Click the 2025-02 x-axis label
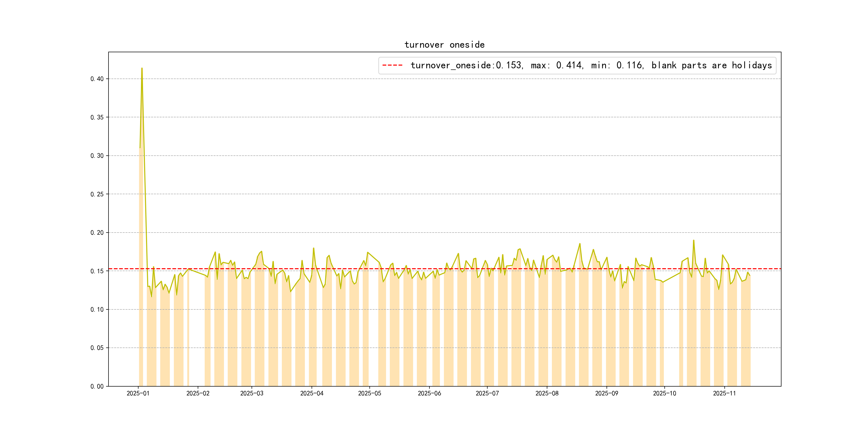The width and height of the screenshot is (868, 434). [x=198, y=393]
